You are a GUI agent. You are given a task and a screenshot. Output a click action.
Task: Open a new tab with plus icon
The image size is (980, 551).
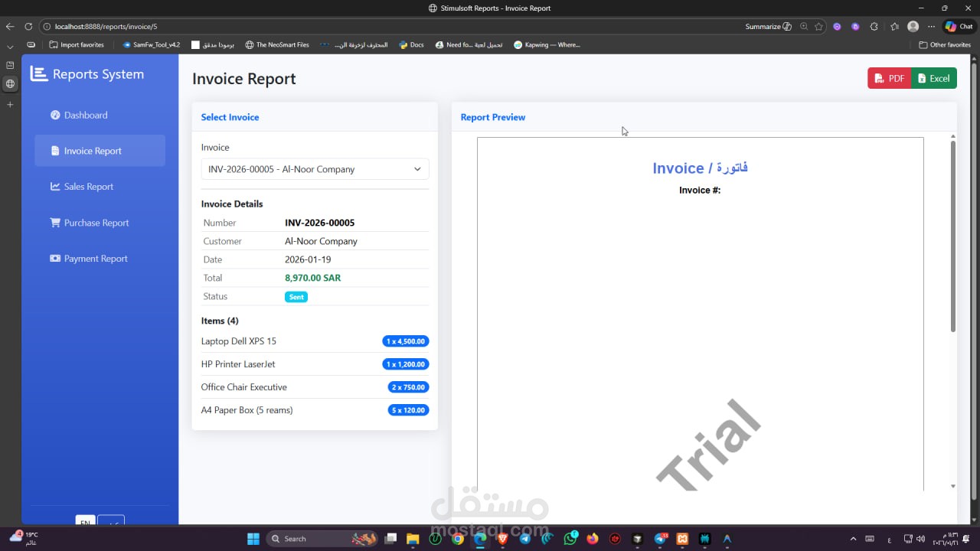point(10,104)
